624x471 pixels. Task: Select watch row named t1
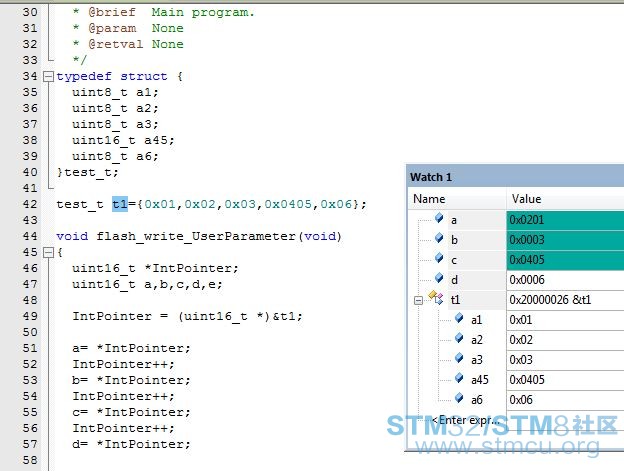516,300
